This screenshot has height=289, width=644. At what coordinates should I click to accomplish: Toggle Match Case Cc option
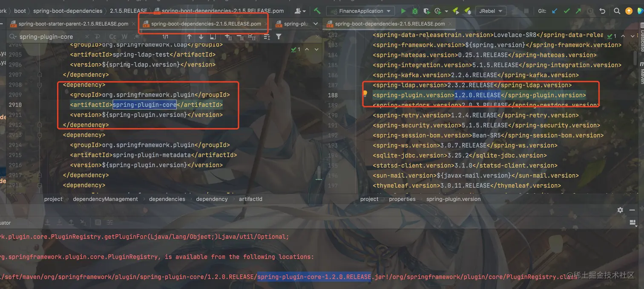(112, 37)
